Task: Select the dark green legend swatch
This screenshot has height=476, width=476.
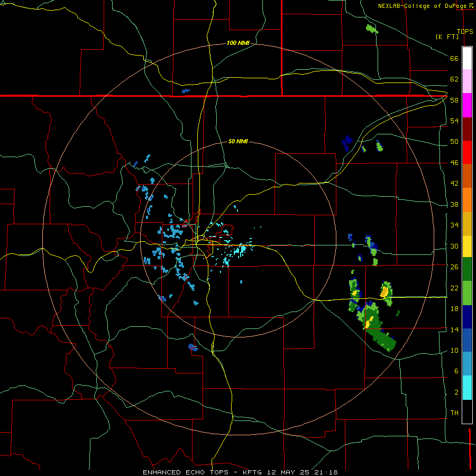Action: click(467, 269)
